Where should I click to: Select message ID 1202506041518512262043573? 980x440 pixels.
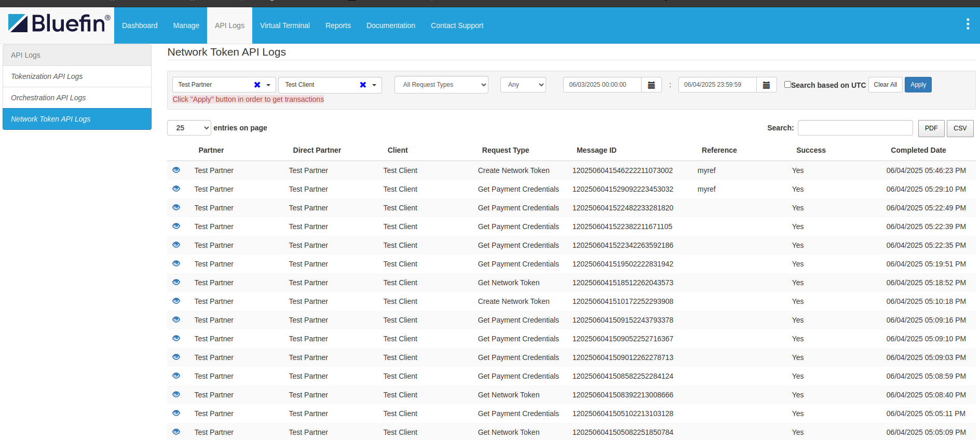(623, 283)
